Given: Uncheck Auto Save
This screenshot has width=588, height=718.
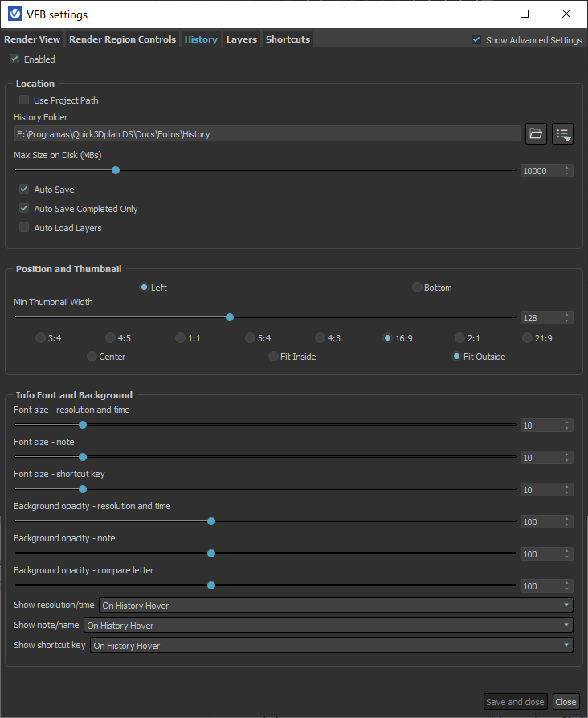Looking at the screenshot, I should (x=24, y=189).
